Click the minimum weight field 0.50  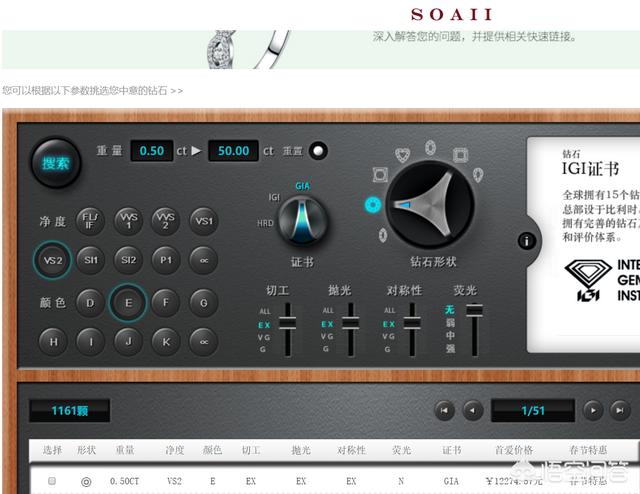coord(151,151)
